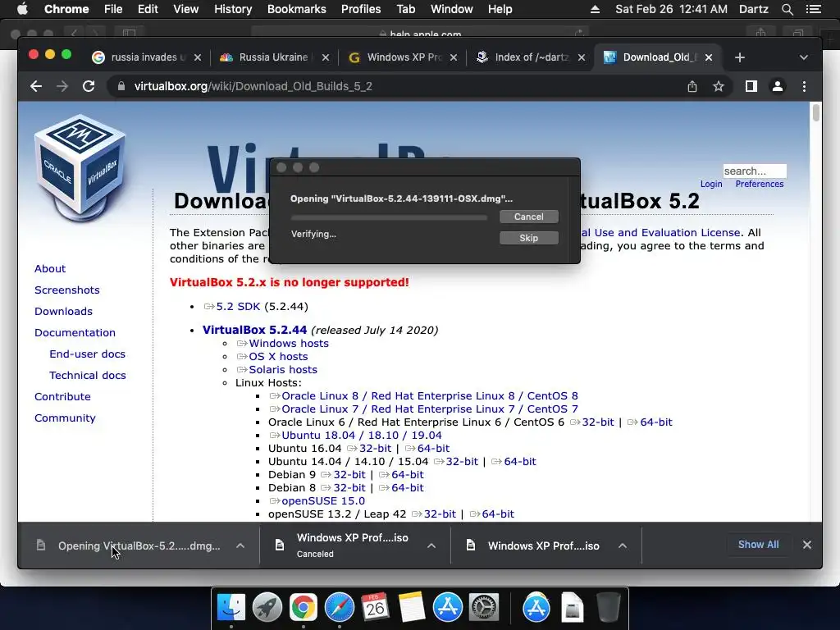Click the Login link

click(x=711, y=184)
